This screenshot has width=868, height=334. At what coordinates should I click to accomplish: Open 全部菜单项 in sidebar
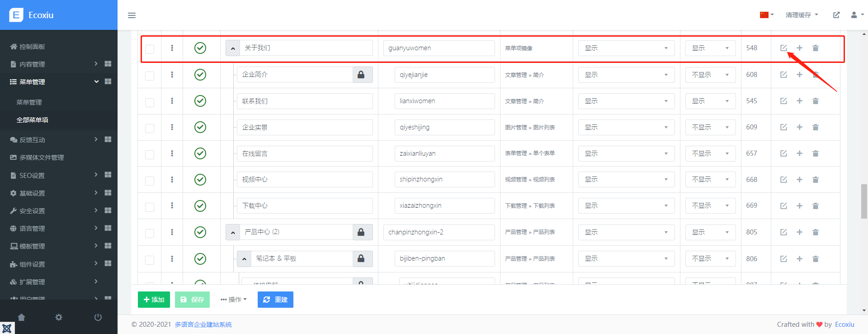[x=33, y=120]
